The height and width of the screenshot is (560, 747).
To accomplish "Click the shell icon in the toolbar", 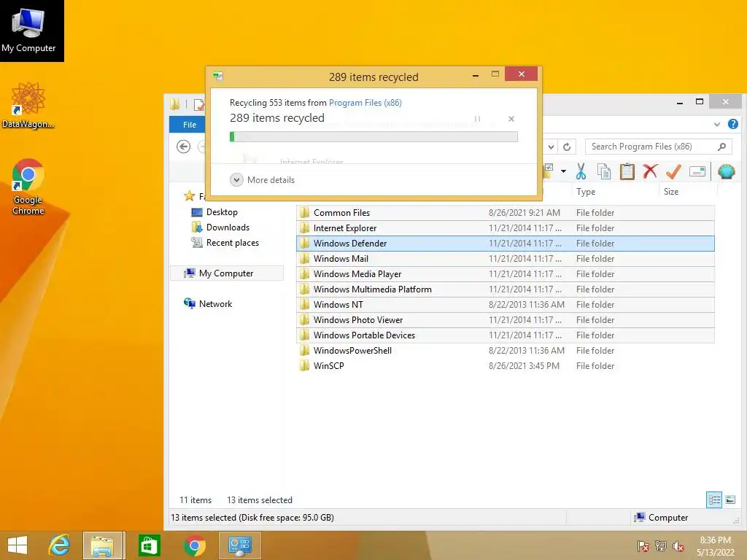I will coord(726,171).
